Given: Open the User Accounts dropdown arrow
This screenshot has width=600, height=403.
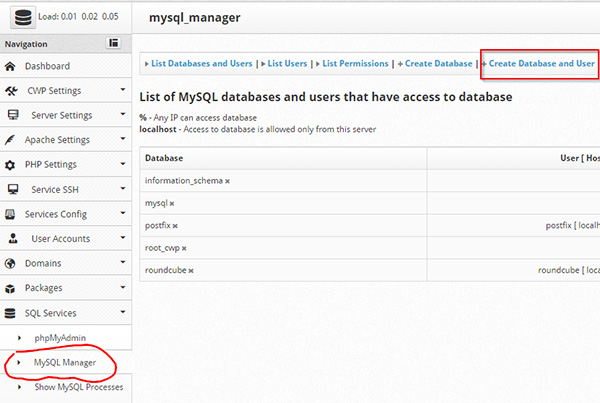Looking at the screenshot, I should coord(122,238).
